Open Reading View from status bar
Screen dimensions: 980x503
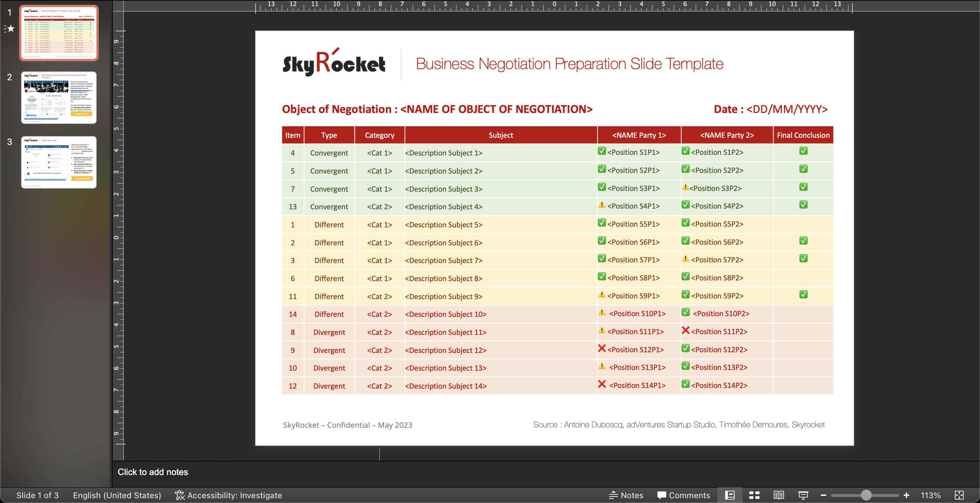[778, 495]
